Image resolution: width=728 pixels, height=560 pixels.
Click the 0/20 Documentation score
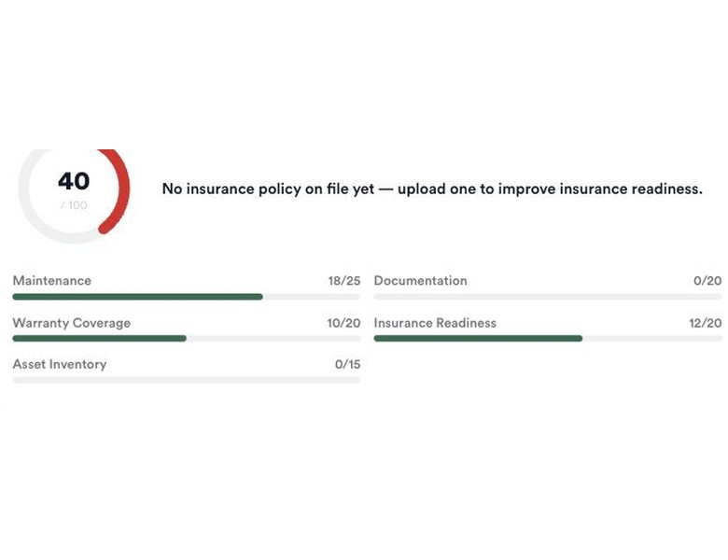pyautogui.click(x=707, y=281)
